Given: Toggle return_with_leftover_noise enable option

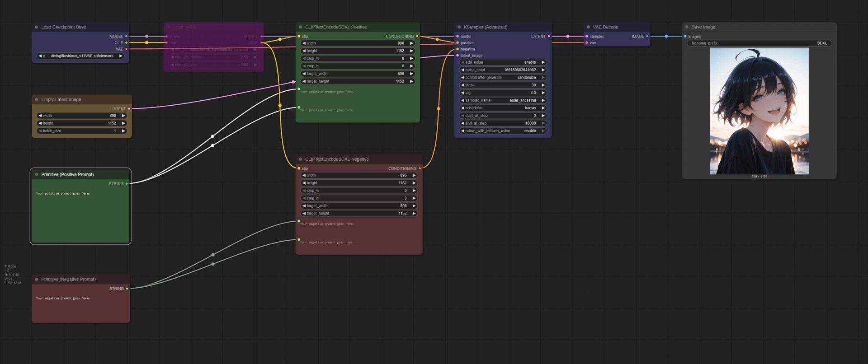Looking at the screenshot, I should [x=503, y=131].
